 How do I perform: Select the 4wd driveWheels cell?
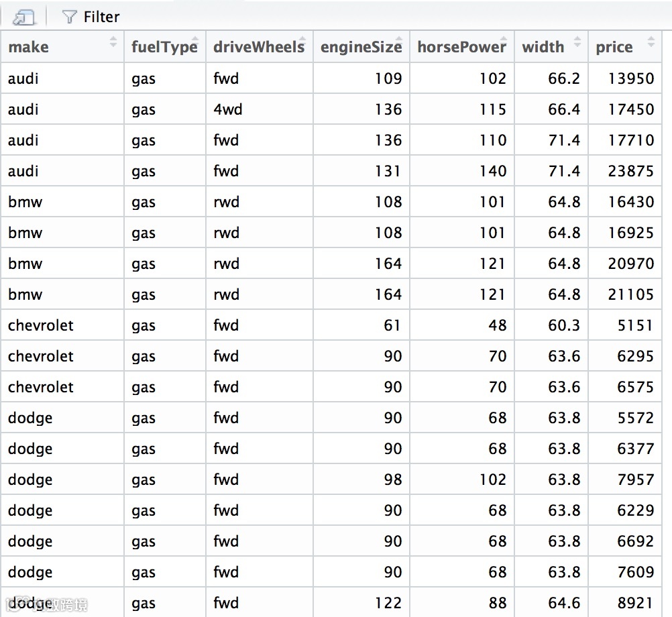pos(260,109)
